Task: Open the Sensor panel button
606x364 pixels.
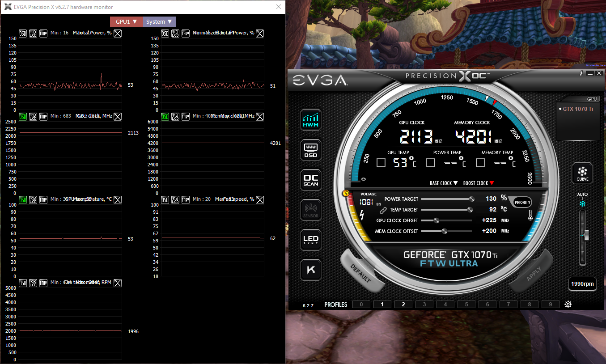Action: pyautogui.click(x=311, y=210)
